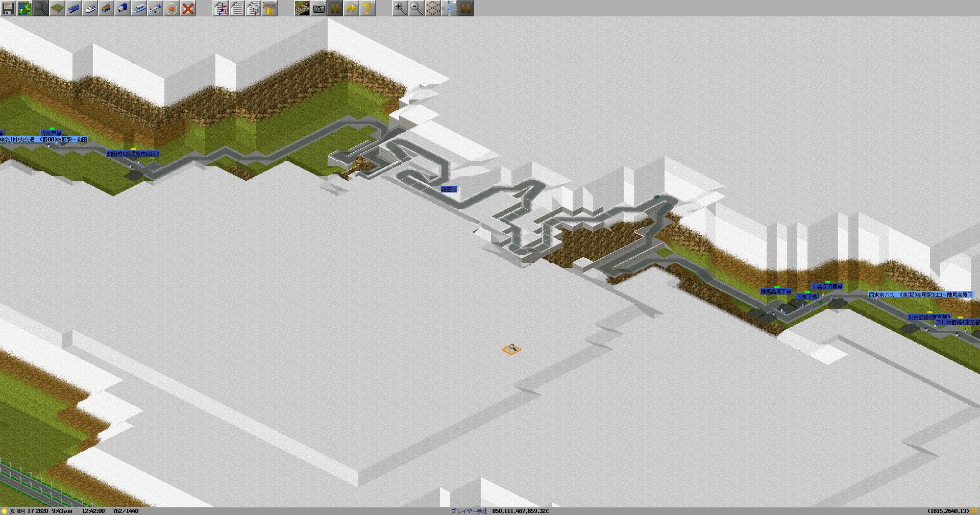Zoom in with plus magnifier

point(400,8)
